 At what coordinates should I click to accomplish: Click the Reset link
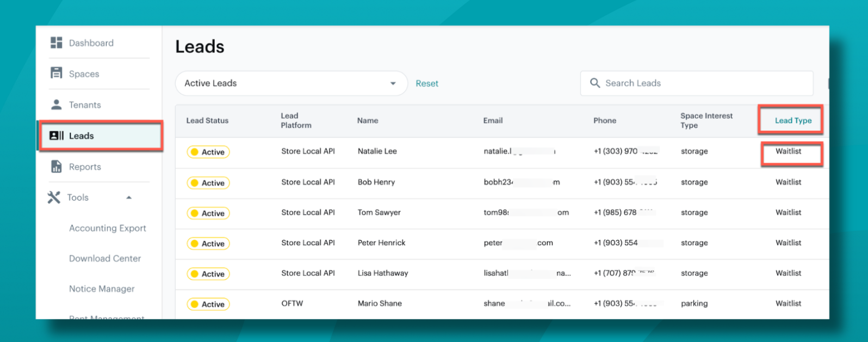pyautogui.click(x=427, y=84)
